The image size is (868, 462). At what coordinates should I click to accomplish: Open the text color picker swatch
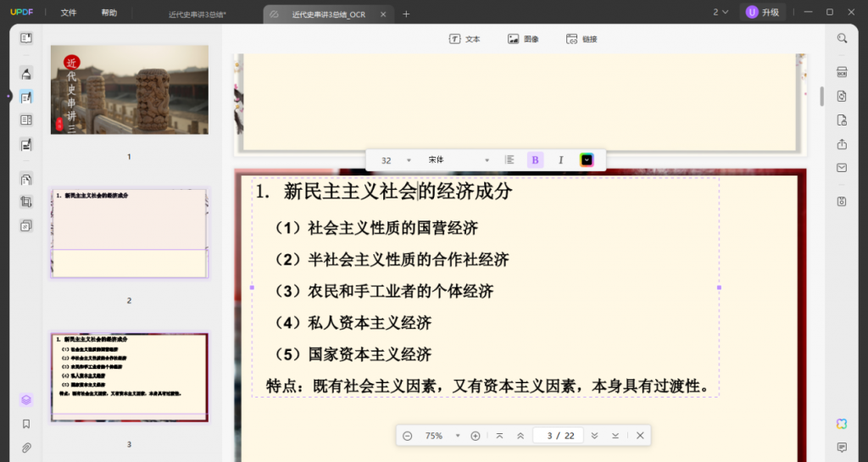pyautogui.click(x=587, y=160)
